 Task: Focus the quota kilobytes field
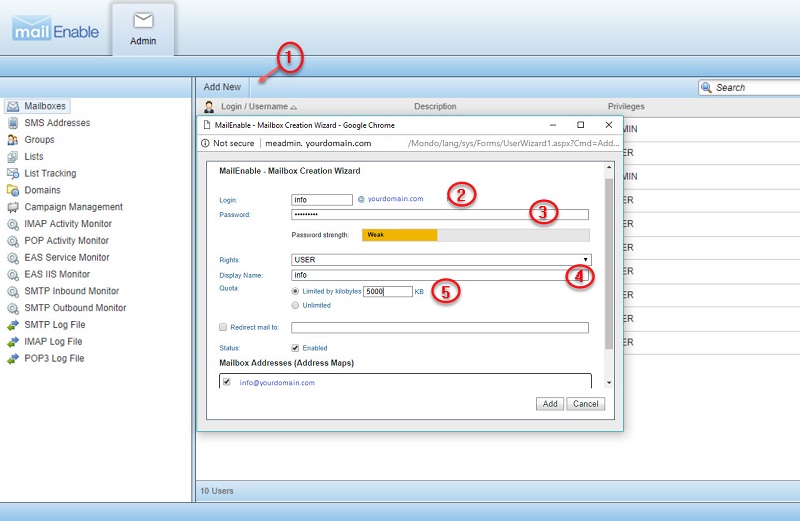click(388, 291)
